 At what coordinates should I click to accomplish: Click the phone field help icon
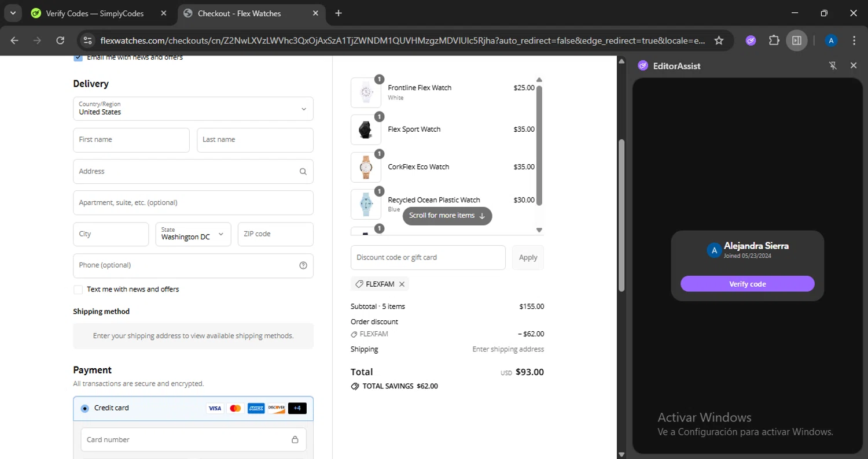(x=303, y=265)
